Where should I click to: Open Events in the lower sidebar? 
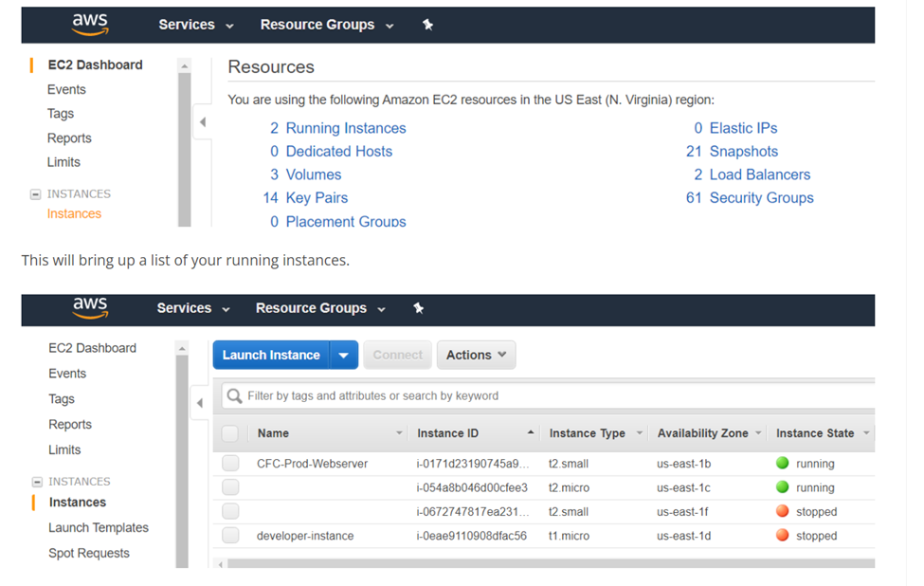(67, 374)
